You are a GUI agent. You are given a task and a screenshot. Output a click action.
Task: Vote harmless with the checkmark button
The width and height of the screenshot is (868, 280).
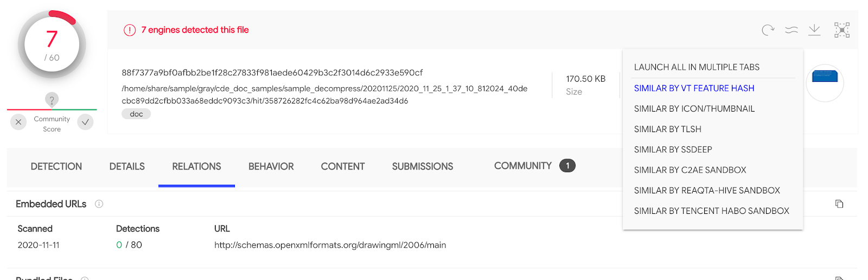tap(85, 122)
